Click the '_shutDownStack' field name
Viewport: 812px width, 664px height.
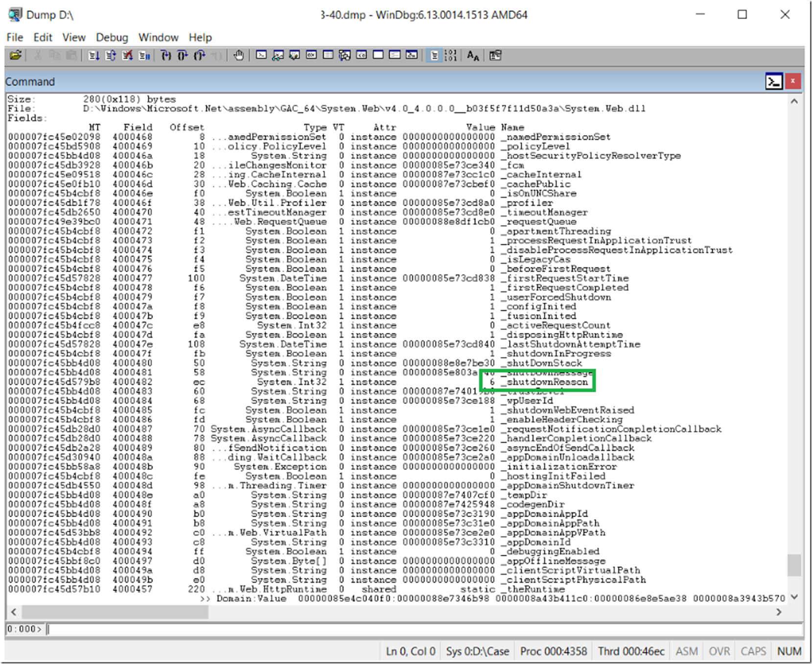[x=541, y=363]
